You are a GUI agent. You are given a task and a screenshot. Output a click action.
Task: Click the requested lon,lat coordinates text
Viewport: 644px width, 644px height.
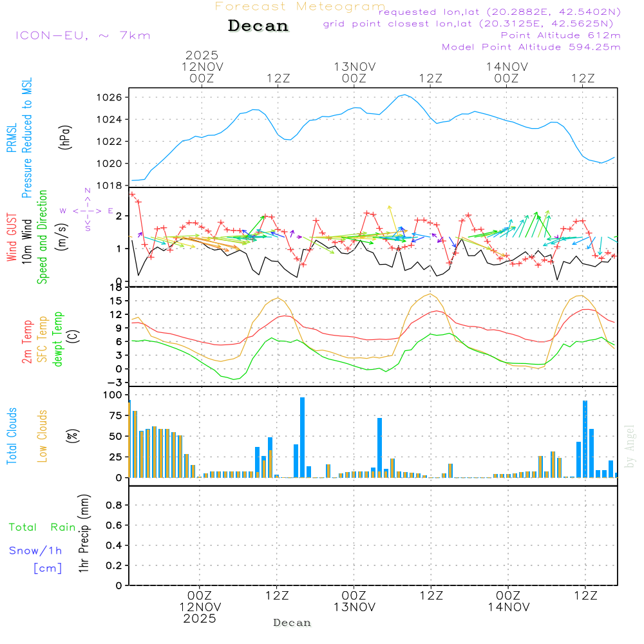(499, 12)
